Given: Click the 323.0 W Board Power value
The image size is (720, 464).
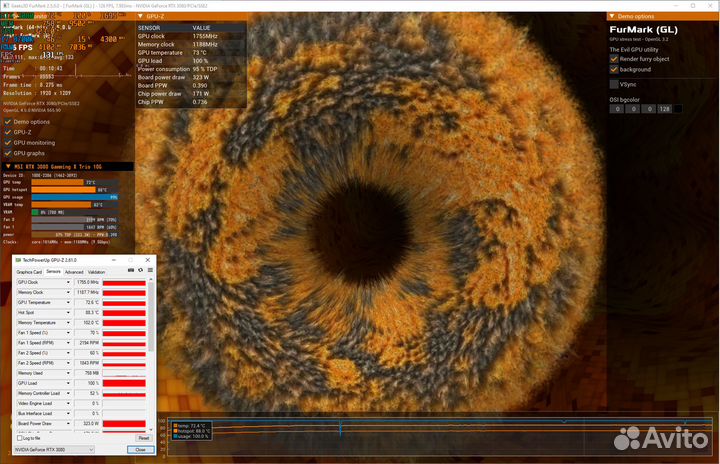Looking at the screenshot, I should [x=87, y=424].
